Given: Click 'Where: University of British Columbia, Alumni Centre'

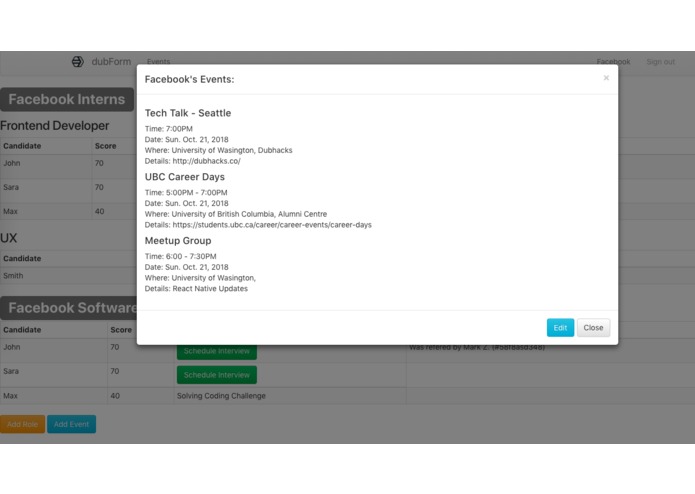Looking at the screenshot, I should (236, 214).
